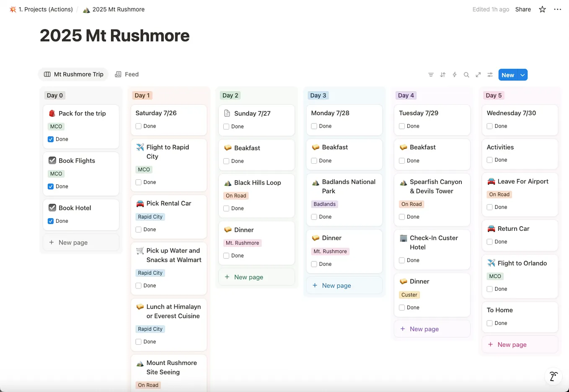Expand the database with the diagonal arrows icon
This screenshot has height=392, width=569.
[x=478, y=75]
